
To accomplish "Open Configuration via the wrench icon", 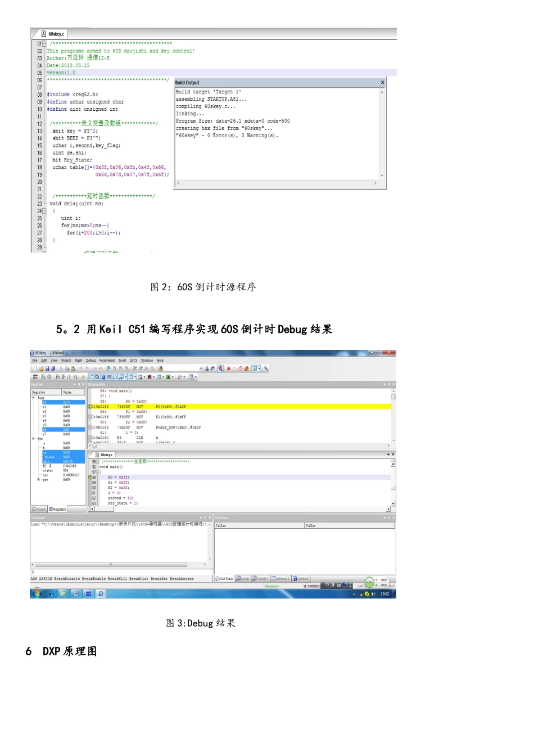I will coord(266,368).
